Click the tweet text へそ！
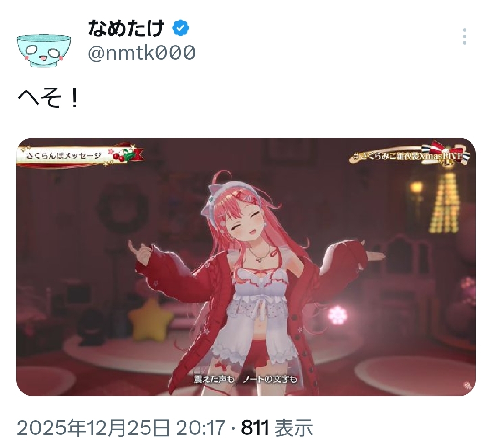 (x=49, y=98)
